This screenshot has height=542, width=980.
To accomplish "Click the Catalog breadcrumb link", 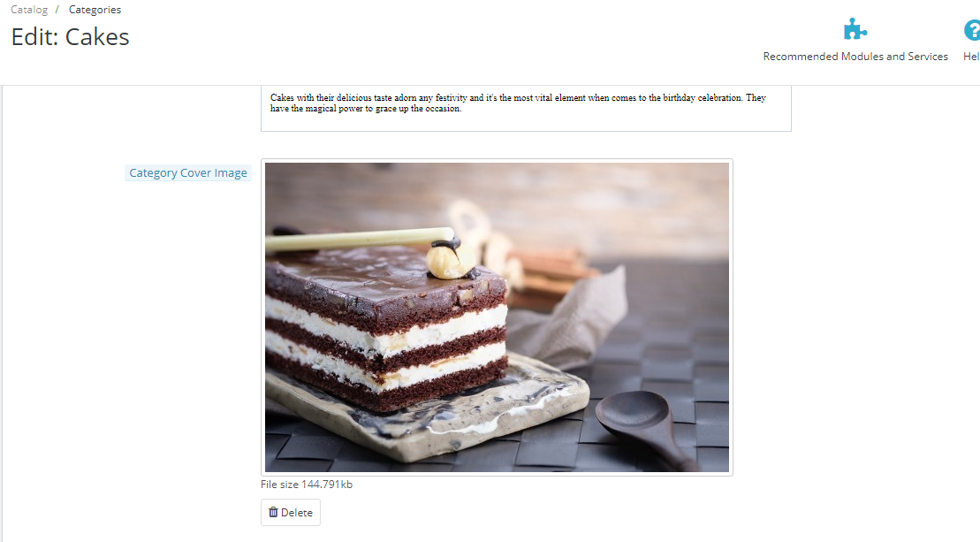I will 29,10.
